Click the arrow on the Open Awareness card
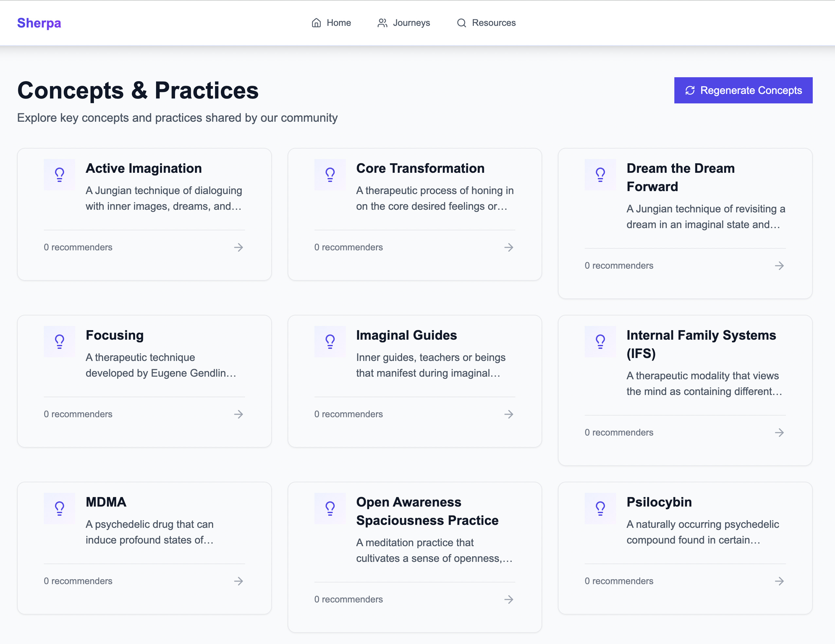 pyautogui.click(x=508, y=599)
